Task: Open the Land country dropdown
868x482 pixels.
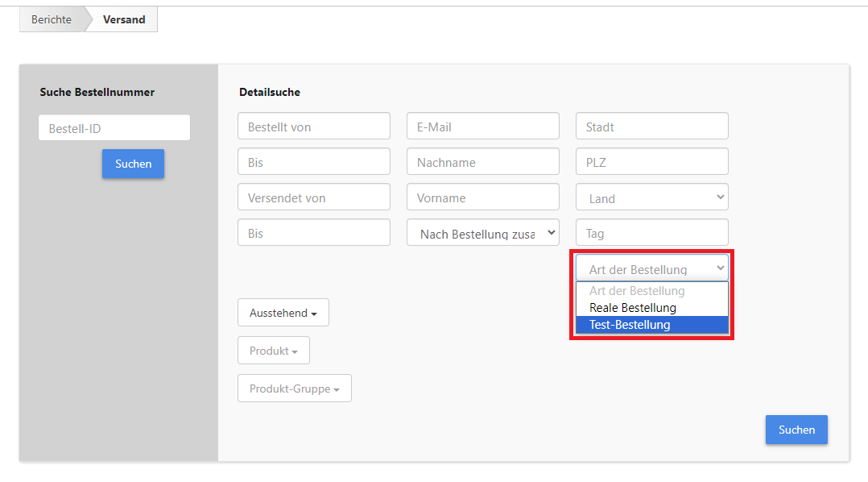Action: click(x=651, y=197)
